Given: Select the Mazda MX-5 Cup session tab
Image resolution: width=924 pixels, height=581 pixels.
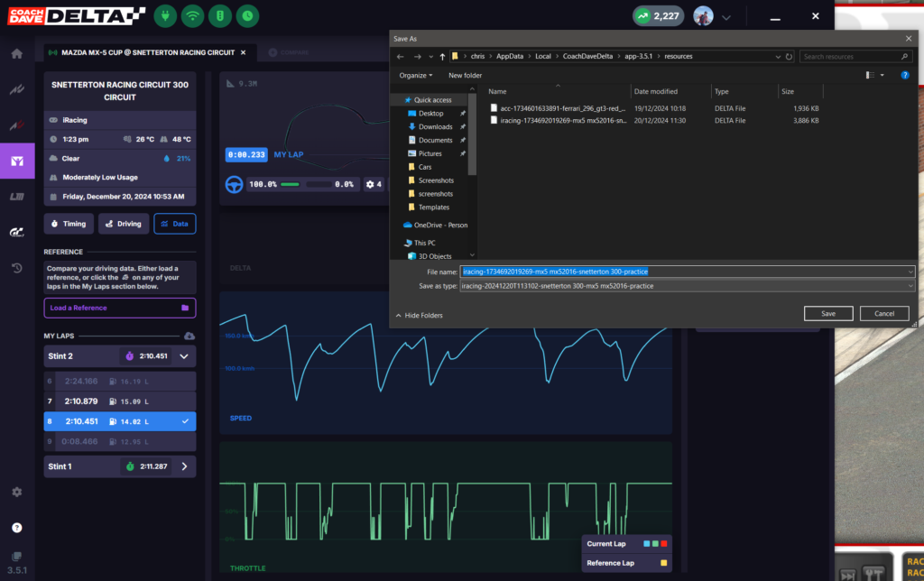Looking at the screenshot, I should (x=148, y=52).
